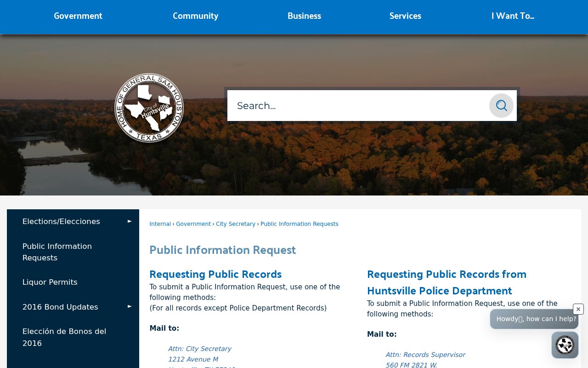The width and height of the screenshot is (588, 368).
Task: Open the Business menu
Action: tap(304, 16)
